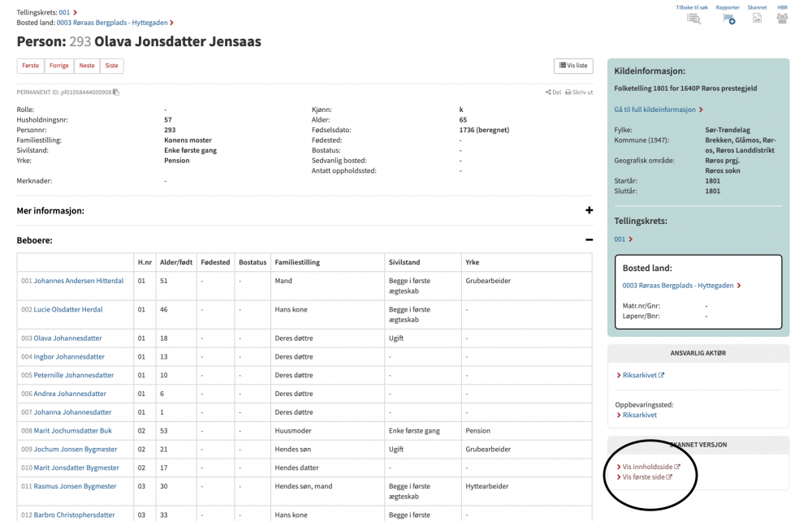Open the Rapporter flag icon

tap(728, 19)
